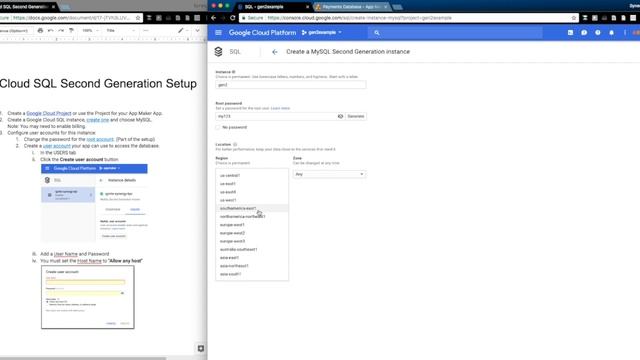Select europe-west2 from the region list
This screenshot has height=360, width=640.
252,233
